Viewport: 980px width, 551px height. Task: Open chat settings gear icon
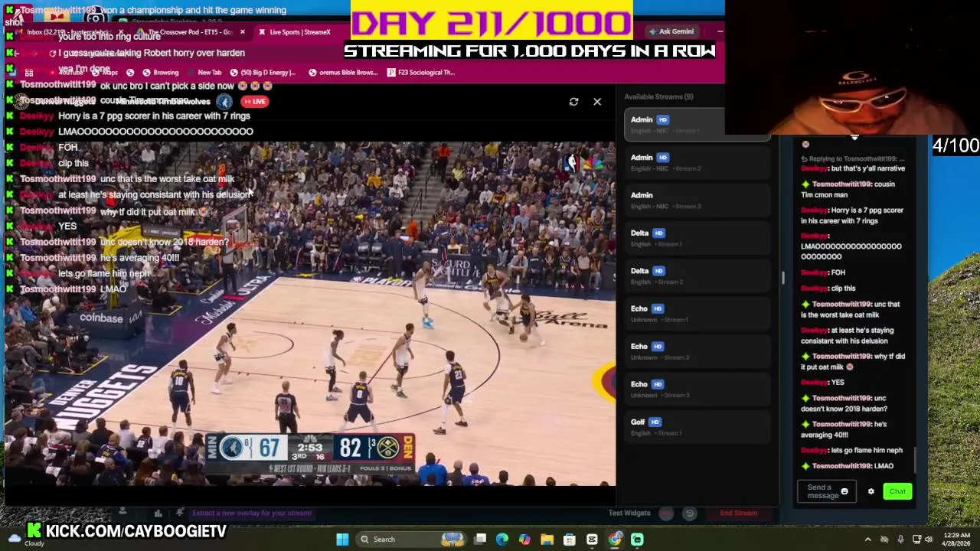pos(871,491)
